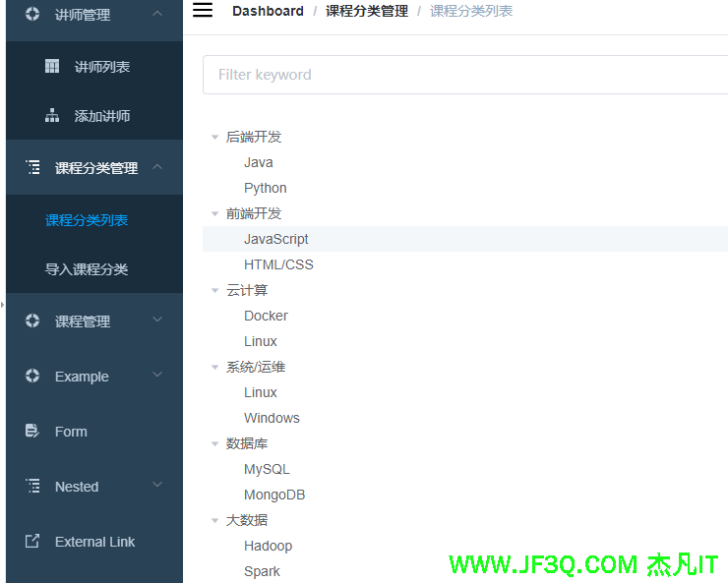Focus the Filter keyword input field
Viewport: 728px width, 583px height.
(462, 75)
